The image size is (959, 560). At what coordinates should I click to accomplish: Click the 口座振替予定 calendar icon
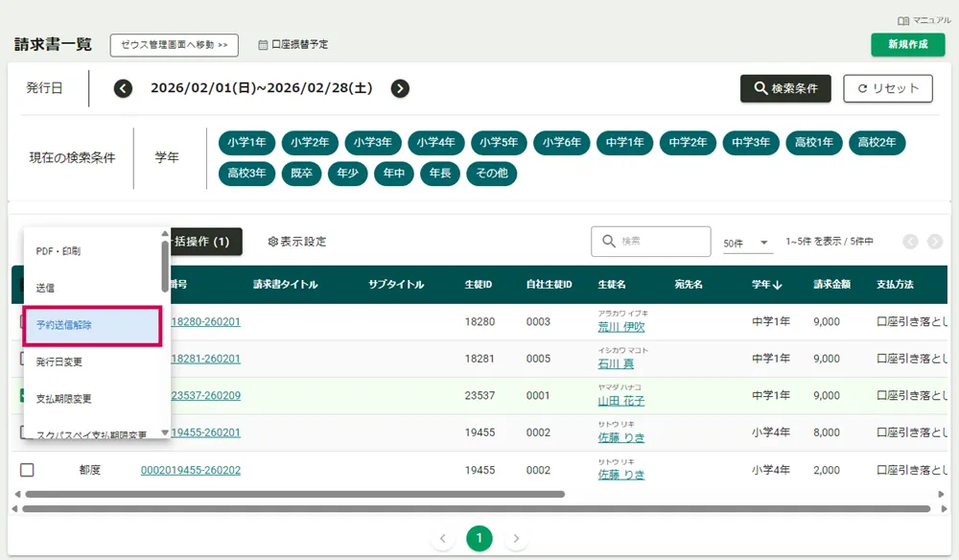tap(263, 44)
